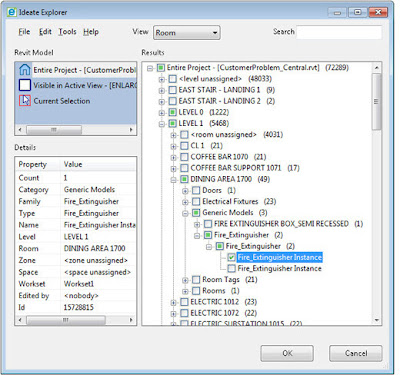Expand the level unassigned node
The width and height of the screenshot is (400, 375).
tap(162, 79)
